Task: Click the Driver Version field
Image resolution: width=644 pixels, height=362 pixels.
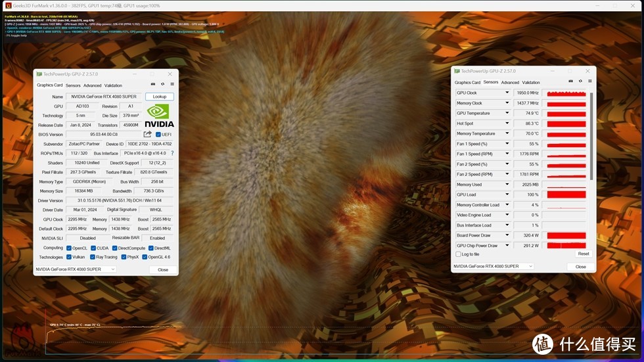Action: 120,200
